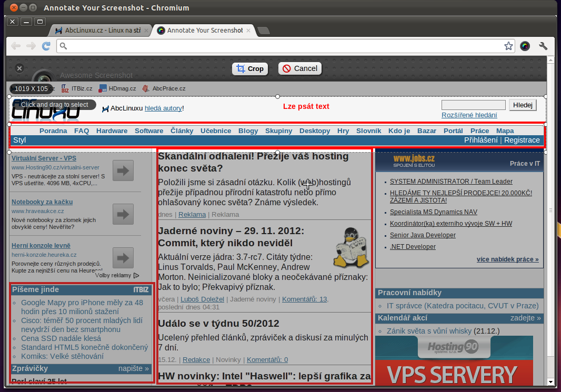This screenshot has width=561, height=392.
Task: Close the Awesome Screenshot overlay with X
Action: 19,68
